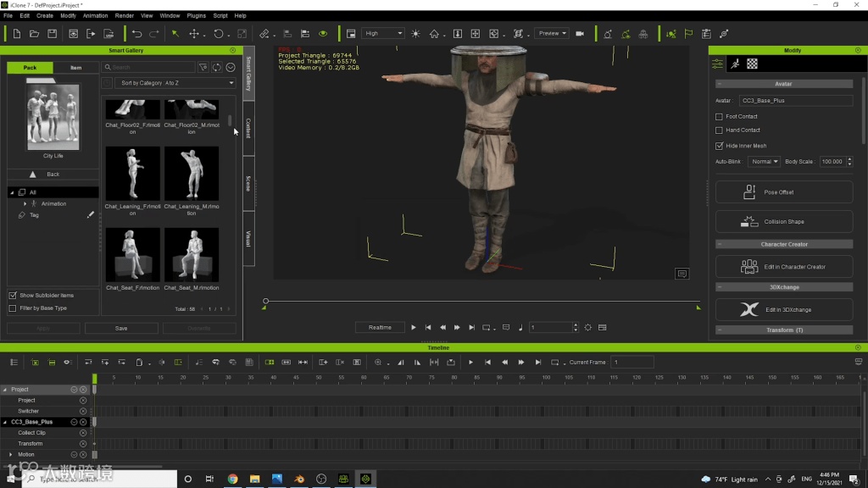Uncheck Hide Inner Mesh option
The height and width of the screenshot is (488, 868).
point(720,146)
